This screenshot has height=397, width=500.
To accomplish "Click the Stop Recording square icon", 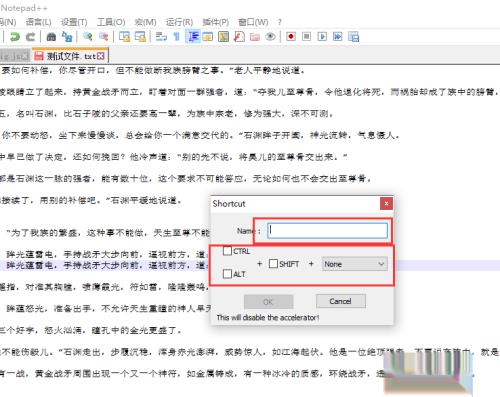I will (x=306, y=36).
